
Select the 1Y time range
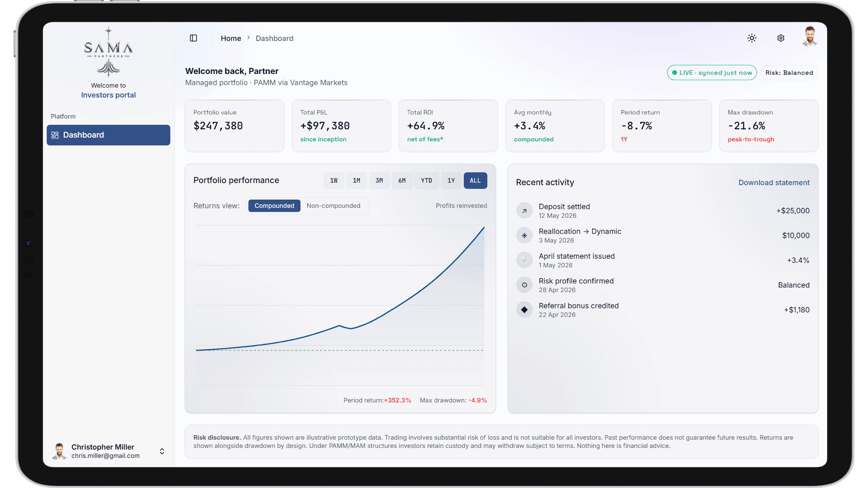tap(451, 181)
